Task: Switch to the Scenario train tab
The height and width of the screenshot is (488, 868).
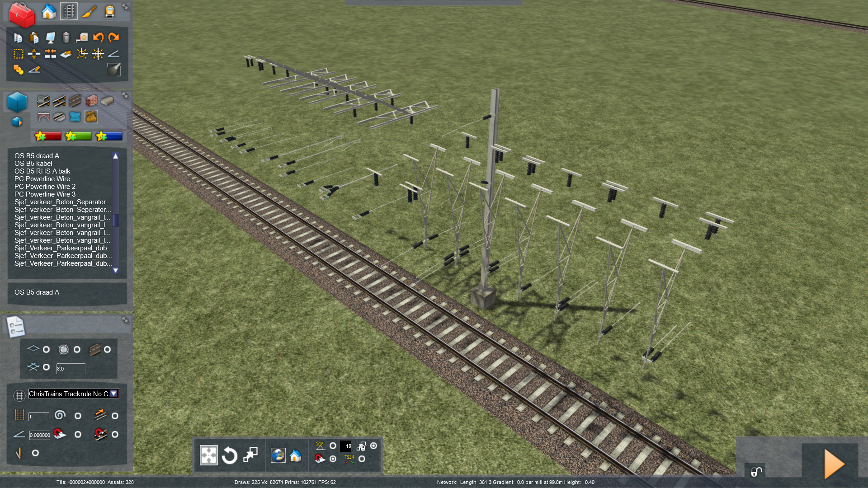Action: point(109,12)
